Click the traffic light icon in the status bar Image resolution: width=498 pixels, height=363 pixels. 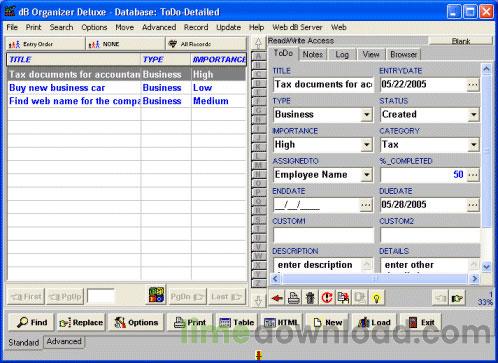click(x=259, y=355)
